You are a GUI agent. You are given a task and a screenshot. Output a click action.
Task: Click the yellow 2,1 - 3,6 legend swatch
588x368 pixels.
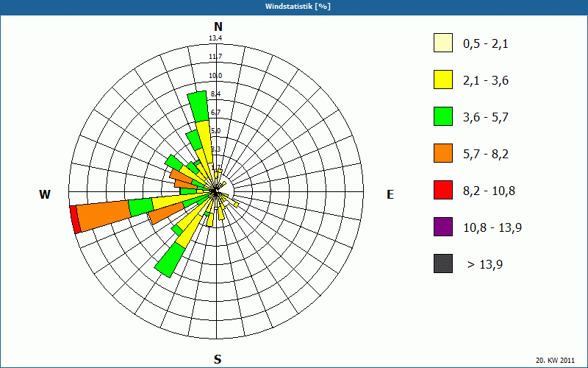click(443, 79)
